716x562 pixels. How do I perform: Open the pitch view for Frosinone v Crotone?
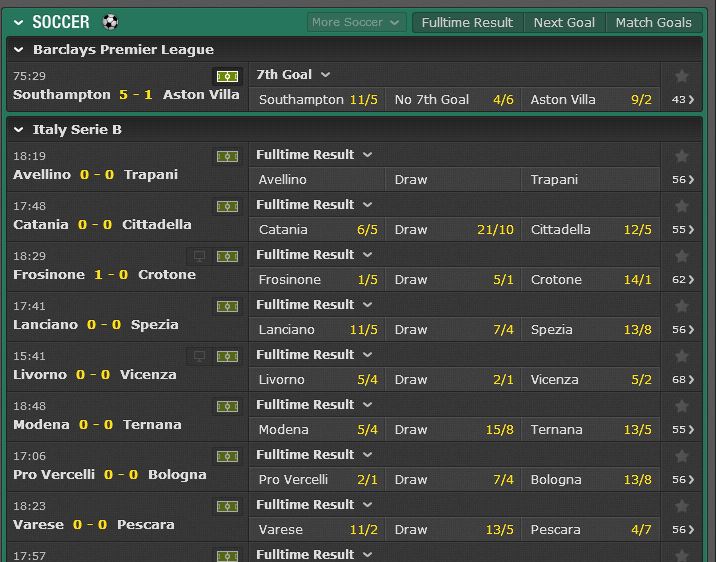[227, 257]
